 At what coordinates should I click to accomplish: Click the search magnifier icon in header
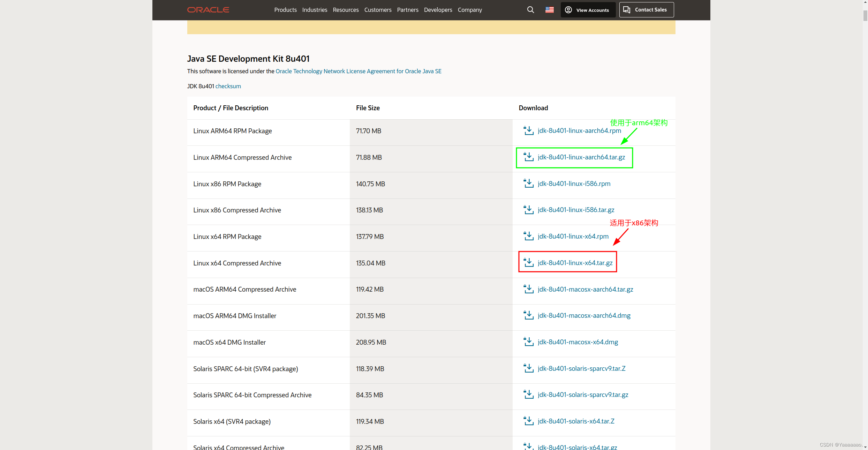click(530, 10)
